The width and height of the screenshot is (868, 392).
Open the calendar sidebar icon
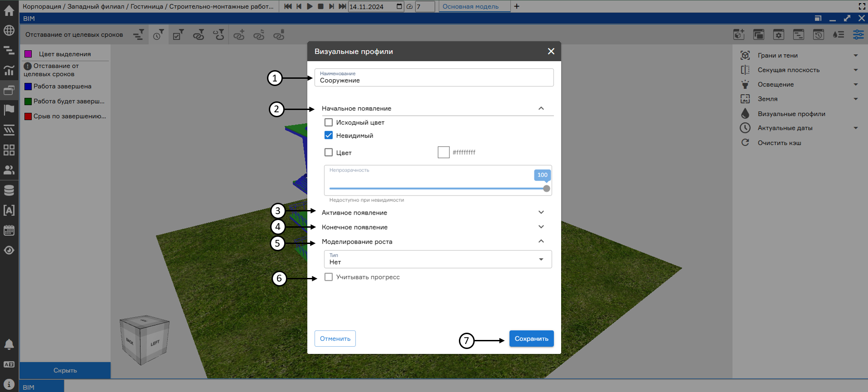point(9,230)
